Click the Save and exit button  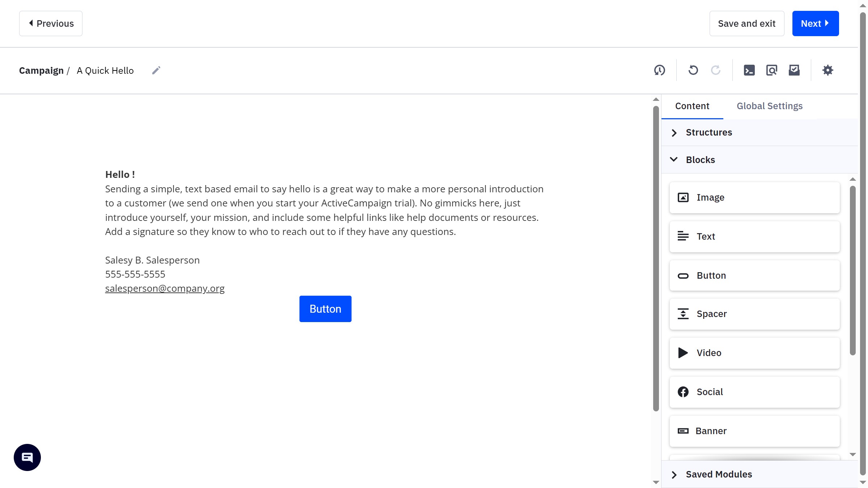[x=746, y=23]
